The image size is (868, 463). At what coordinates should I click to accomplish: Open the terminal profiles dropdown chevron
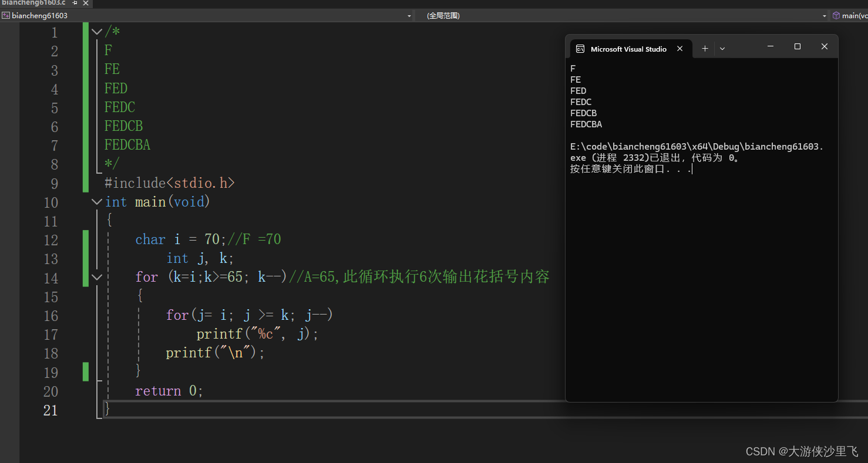click(722, 49)
